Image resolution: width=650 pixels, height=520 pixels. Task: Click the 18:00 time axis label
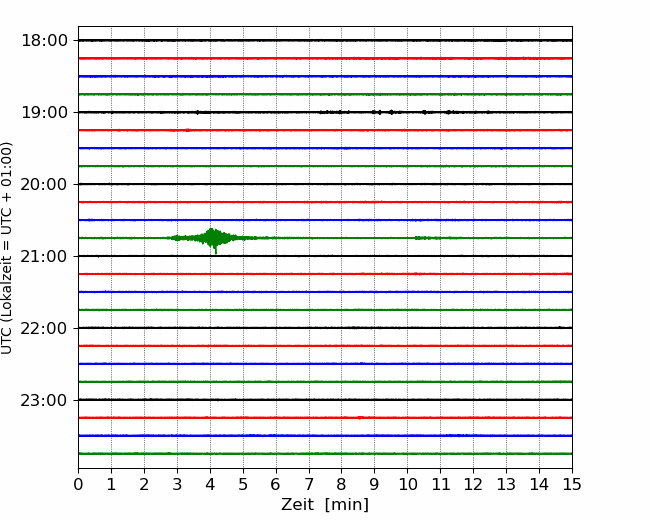pyautogui.click(x=44, y=41)
